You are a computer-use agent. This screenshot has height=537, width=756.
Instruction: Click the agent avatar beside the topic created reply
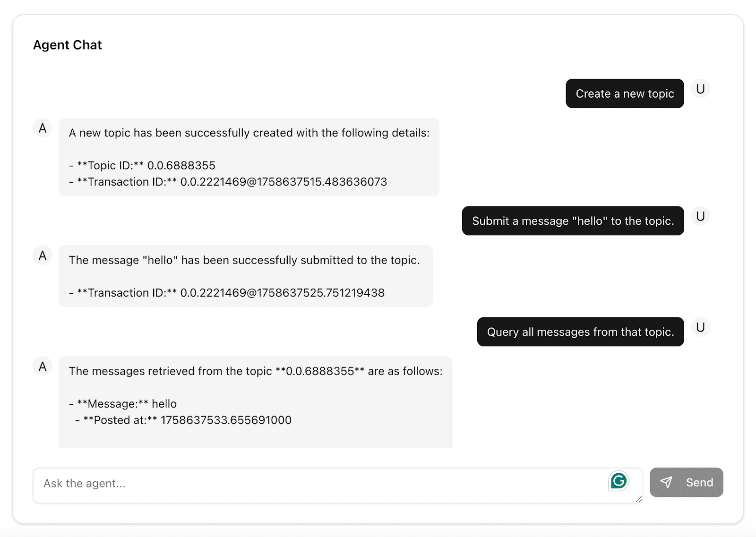[43, 128]
